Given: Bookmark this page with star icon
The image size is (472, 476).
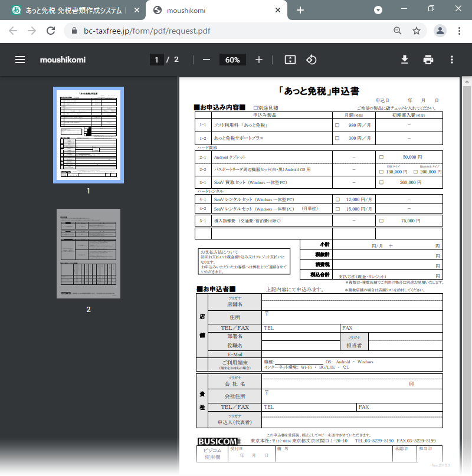Looking at the screenshot, I should [417, 31].
